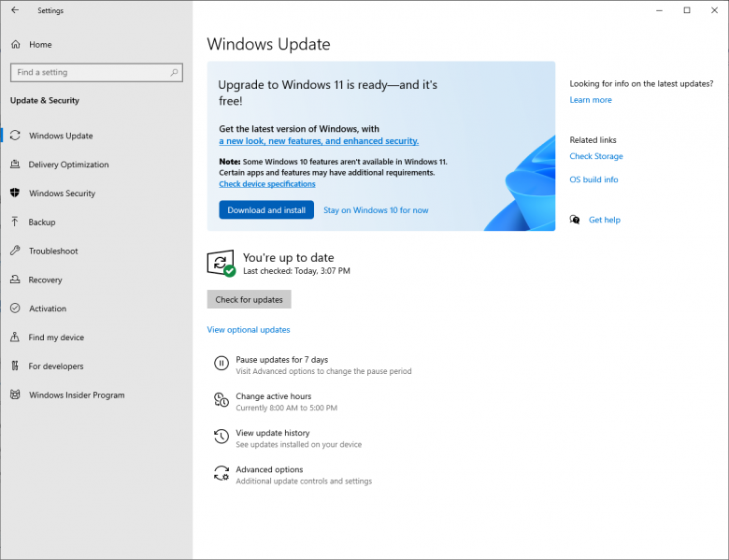The width and height of the screenshot is (729, 560).
Task: Open the View optional updates link
Action: (249, 330)
